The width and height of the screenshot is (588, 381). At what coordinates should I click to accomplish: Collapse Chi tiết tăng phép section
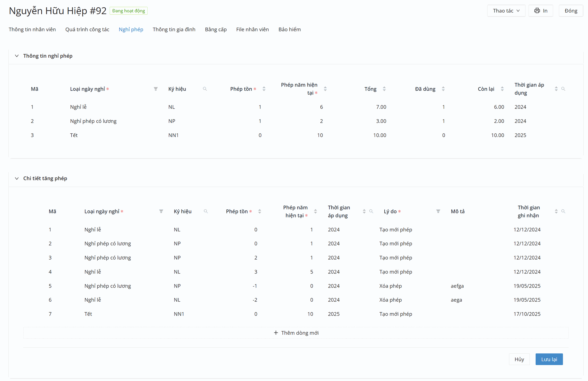point(17,178)
